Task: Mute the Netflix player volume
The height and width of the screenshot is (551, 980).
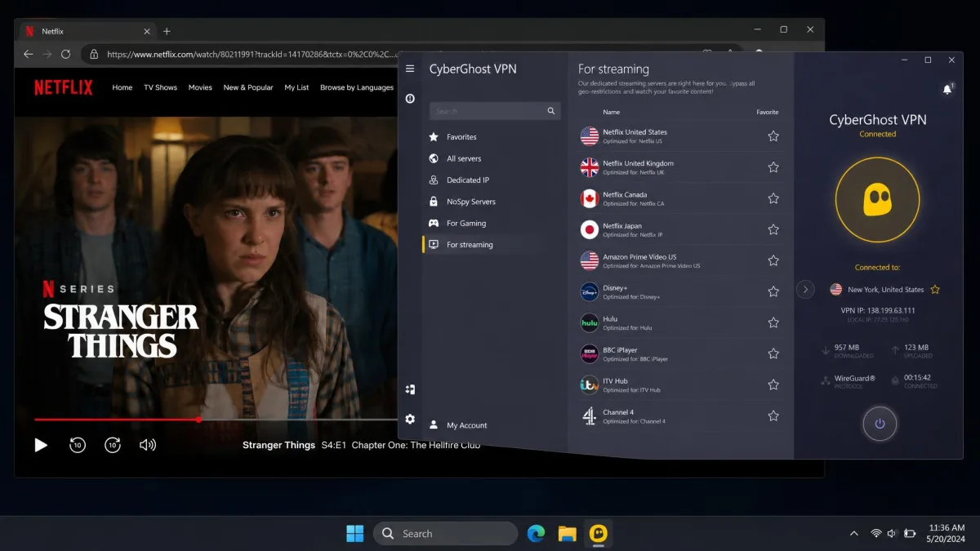Action: pyautogui.click(x=148, y=445)
